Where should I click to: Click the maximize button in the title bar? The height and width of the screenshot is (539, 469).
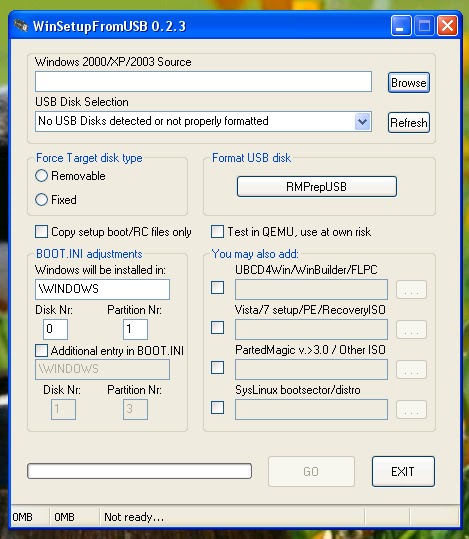coord(424,25)
